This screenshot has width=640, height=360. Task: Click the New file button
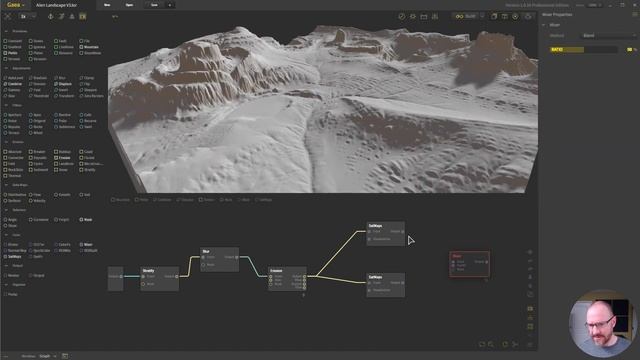click(x=107, y=5)
